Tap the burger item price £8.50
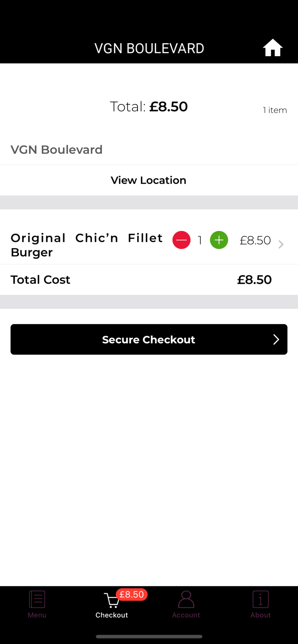298x644 pixels. (x=255, y=240)
